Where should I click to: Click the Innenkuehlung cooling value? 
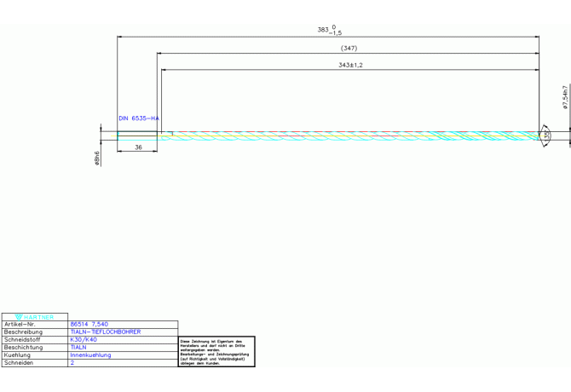point(90,355)
